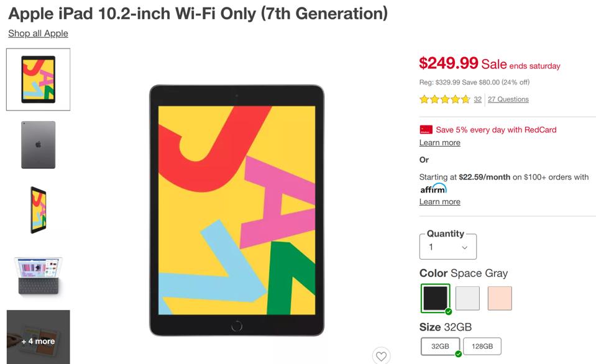This screenshot has height=364, width=596.
Task: Pick the Gold color swatch
Action: click(500, 298)
